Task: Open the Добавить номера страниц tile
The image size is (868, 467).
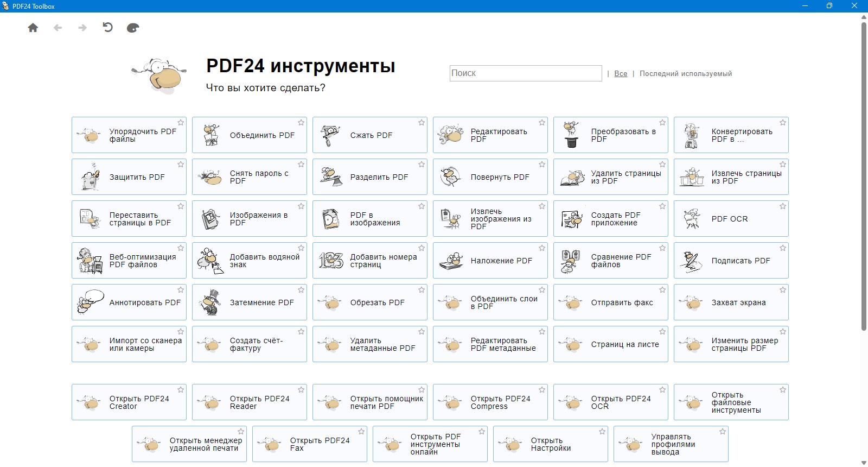Action: point(370,261)
